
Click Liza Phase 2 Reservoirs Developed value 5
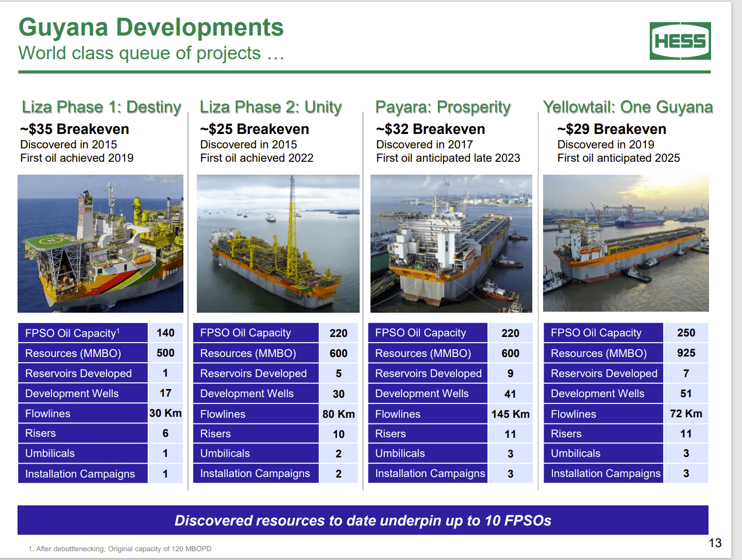click(339, 374)
